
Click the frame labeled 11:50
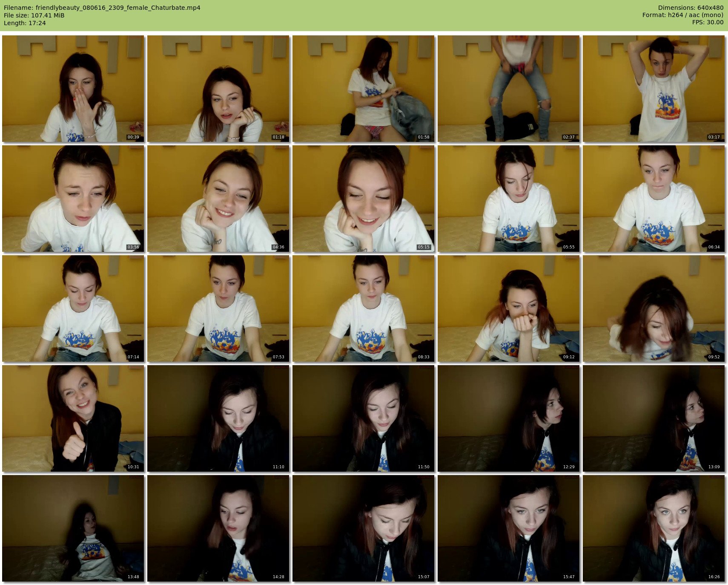pyautogui.click(x=364, y=418)
